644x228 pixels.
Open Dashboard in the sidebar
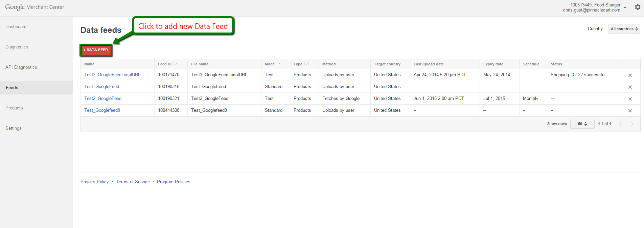(16, 26)
